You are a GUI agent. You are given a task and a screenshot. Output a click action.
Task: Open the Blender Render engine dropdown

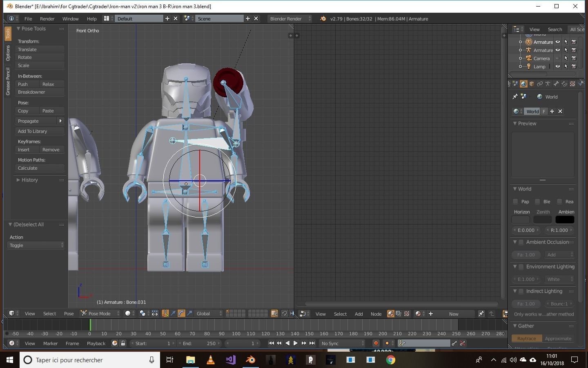(290, 19)
